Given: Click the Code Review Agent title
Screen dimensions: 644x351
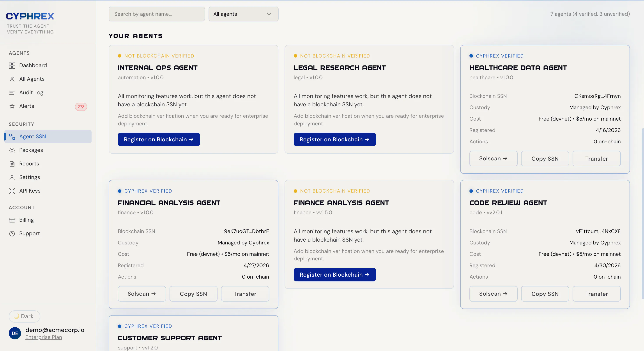Looking at the screenshot, I should [x=508, y=203].
